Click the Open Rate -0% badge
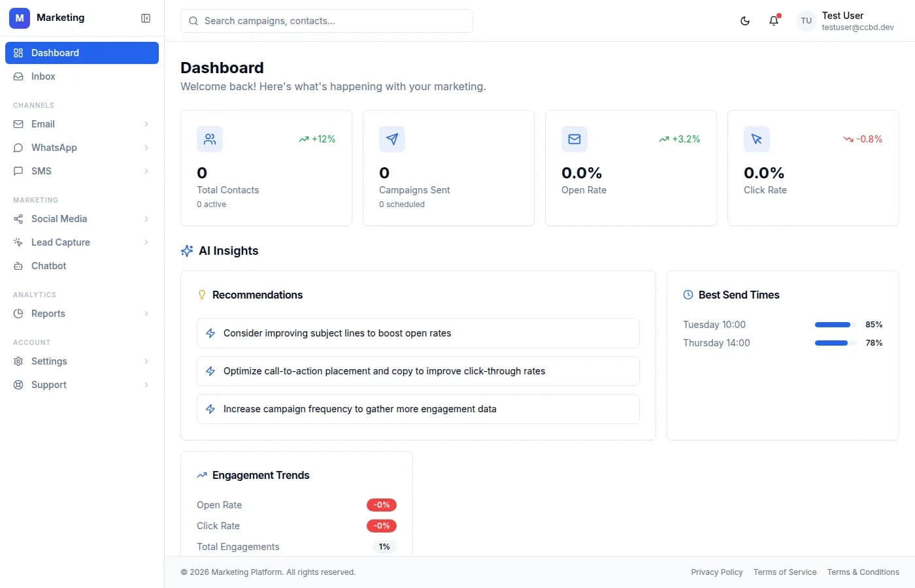The width and height of the screenshot is (915, 588). click(x=382, y=505)
